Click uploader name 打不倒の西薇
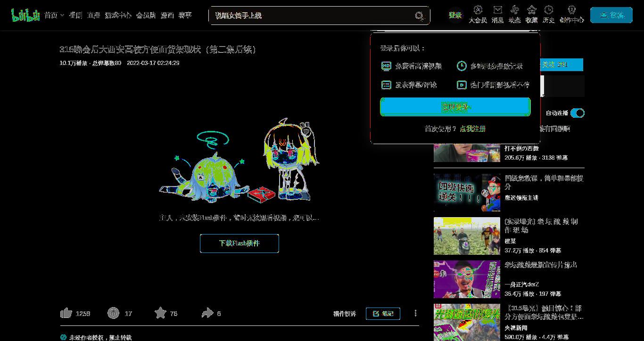Viewport: 644px width, 341px height. point(522,148)
